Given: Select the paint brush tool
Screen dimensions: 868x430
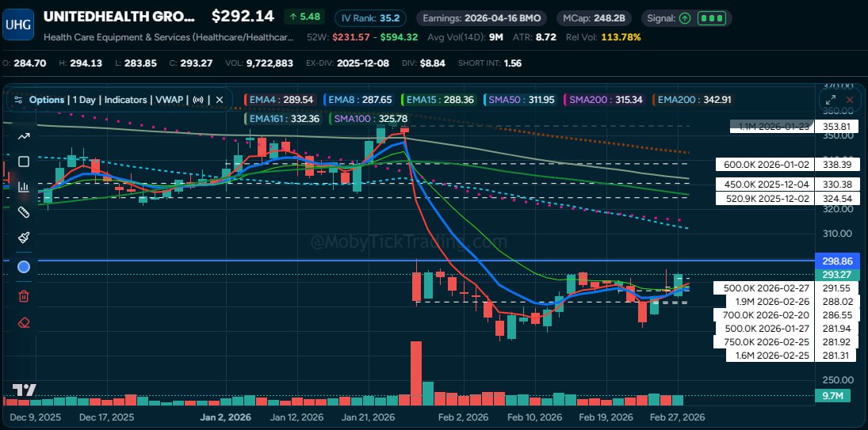Looking at the screenshot, I should coord(24,238).
